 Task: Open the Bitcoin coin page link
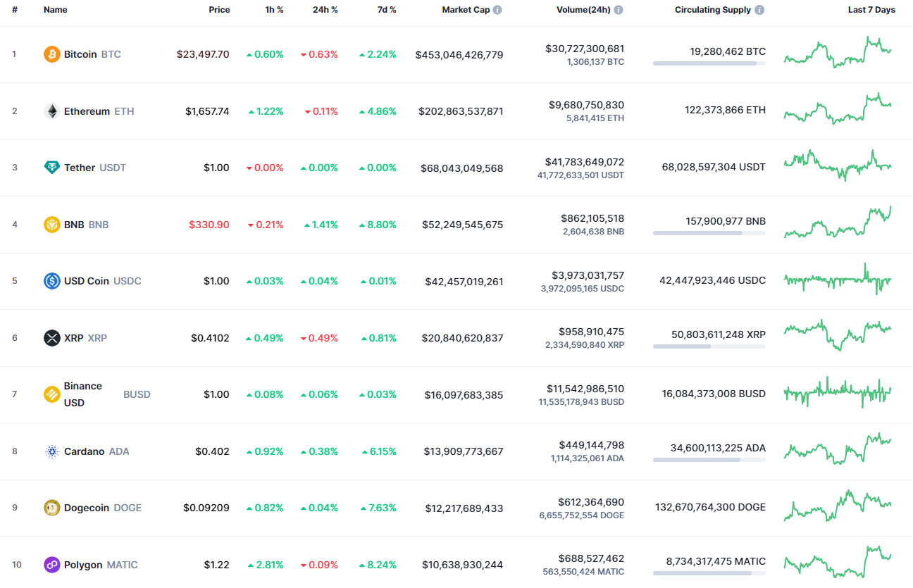[x=81, y=54]
